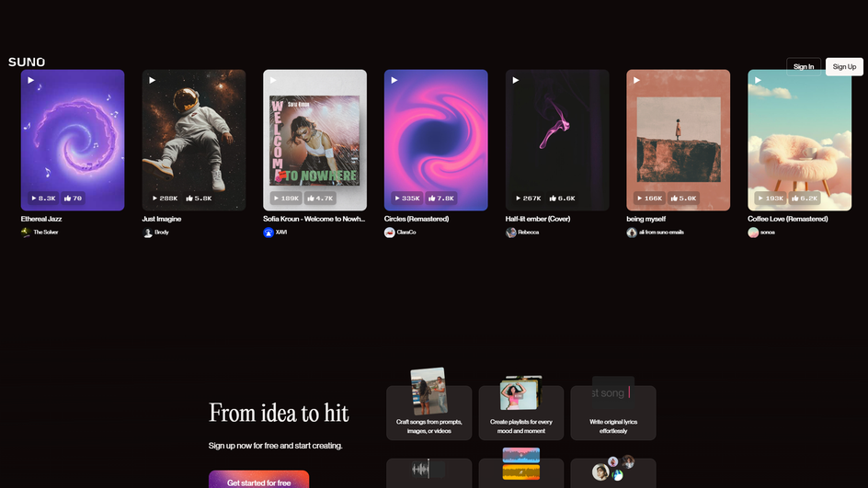This screenshot has height=488, width=868.
Task: Like Coffee Love with 6.2K likes
Action: pyautogui.click(x=805, y=199)
